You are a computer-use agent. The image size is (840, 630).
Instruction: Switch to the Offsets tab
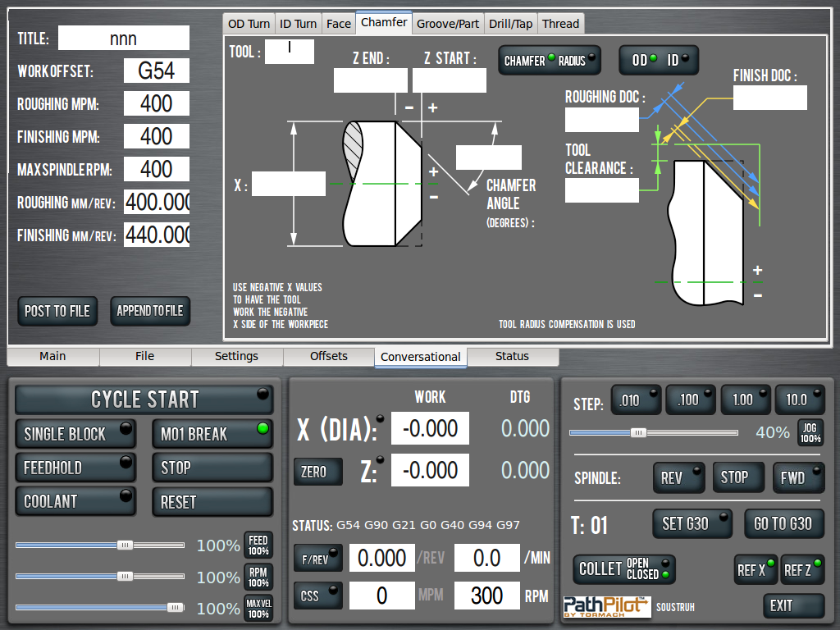329,357
